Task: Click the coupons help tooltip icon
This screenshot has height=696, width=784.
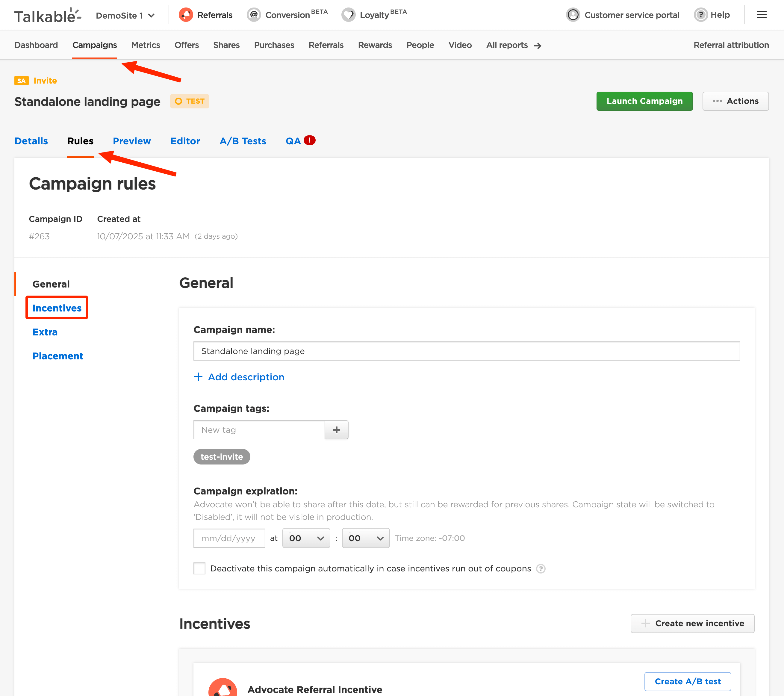Action: (541, 569)
